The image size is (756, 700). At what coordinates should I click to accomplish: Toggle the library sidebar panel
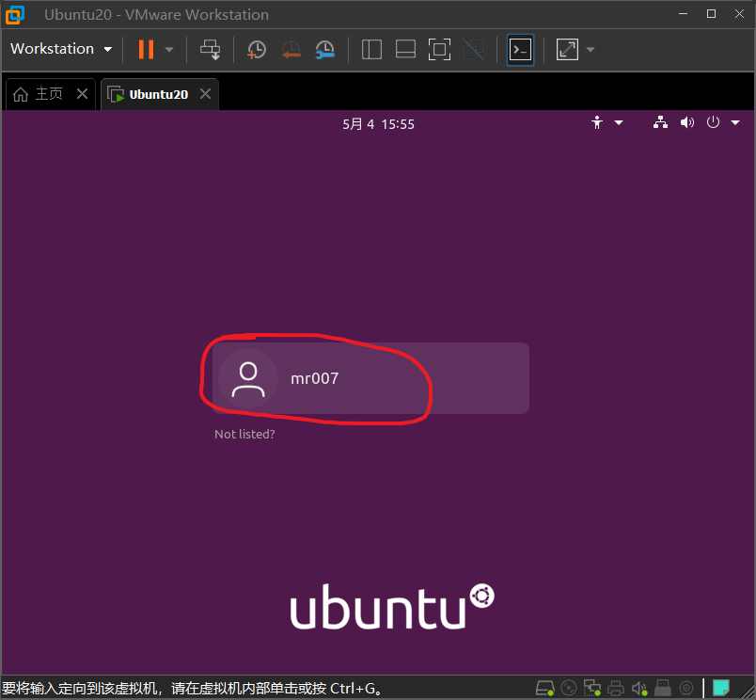point(371,49)
